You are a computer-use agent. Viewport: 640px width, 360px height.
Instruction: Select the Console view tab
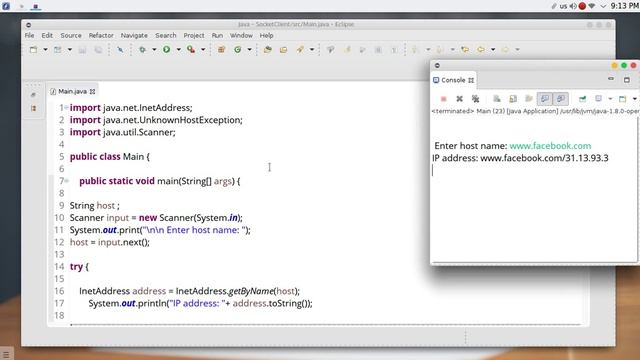tap(453, 80)
